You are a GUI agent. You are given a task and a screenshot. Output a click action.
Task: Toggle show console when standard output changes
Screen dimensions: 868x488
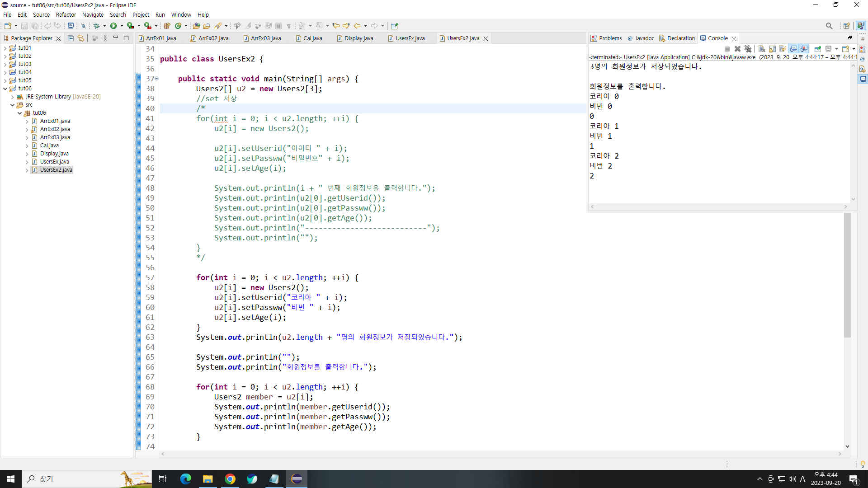[793, 49]
